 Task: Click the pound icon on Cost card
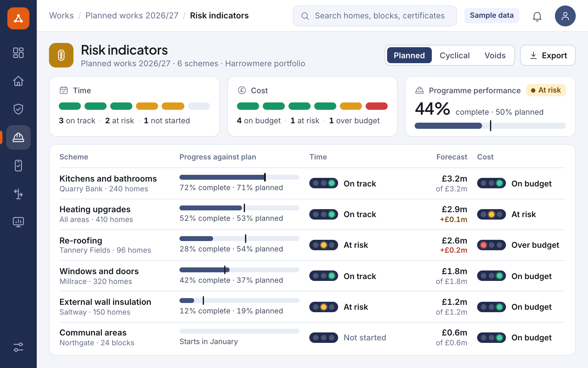[x=242, y=90]
